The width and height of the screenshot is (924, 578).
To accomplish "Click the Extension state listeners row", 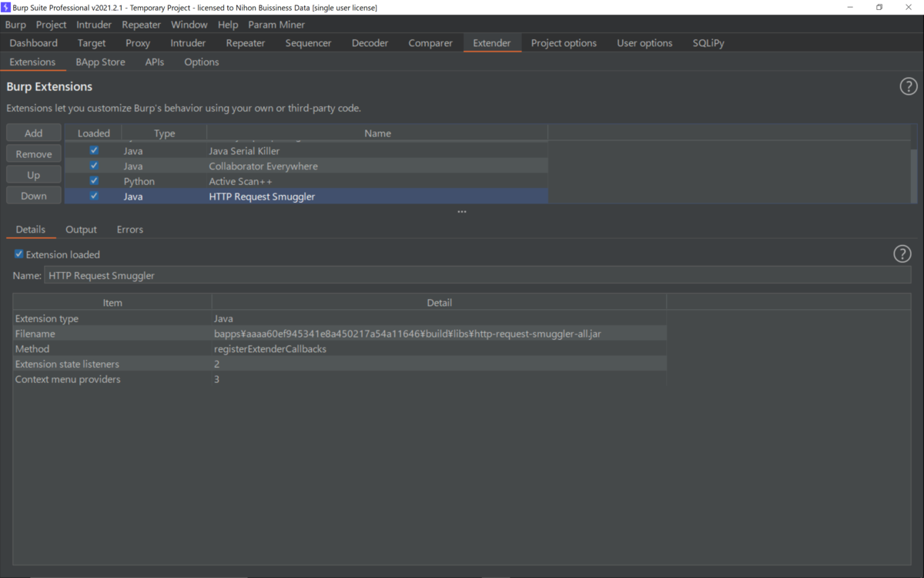I will (x=340, y=364).
